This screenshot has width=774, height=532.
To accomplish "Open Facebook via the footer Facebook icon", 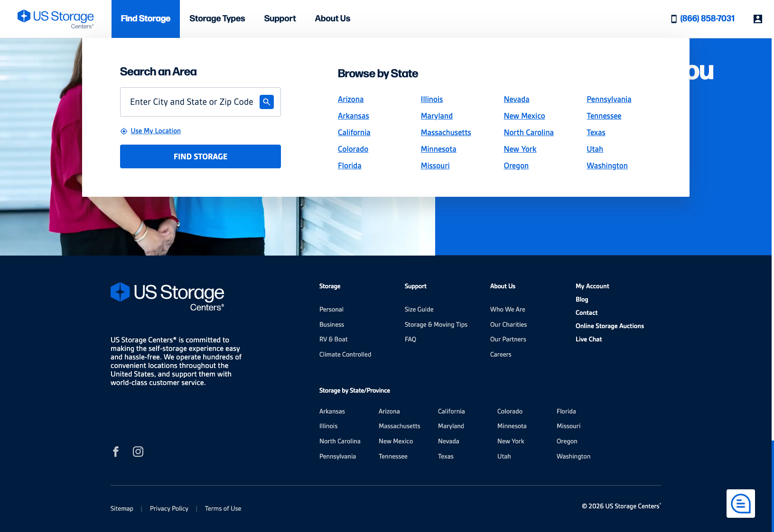I will click(x=115, y=451).
